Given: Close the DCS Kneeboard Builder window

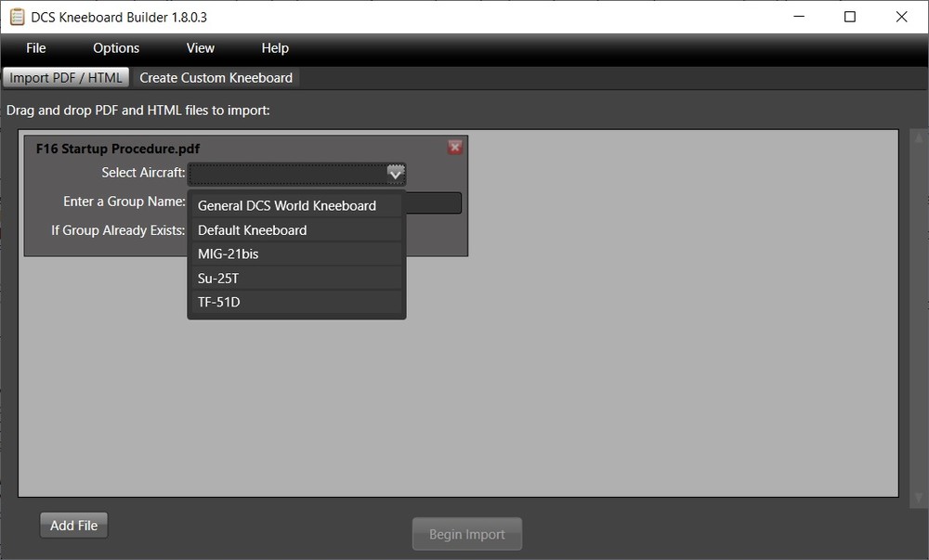Looking at the screenshot, I should (901, 17).
